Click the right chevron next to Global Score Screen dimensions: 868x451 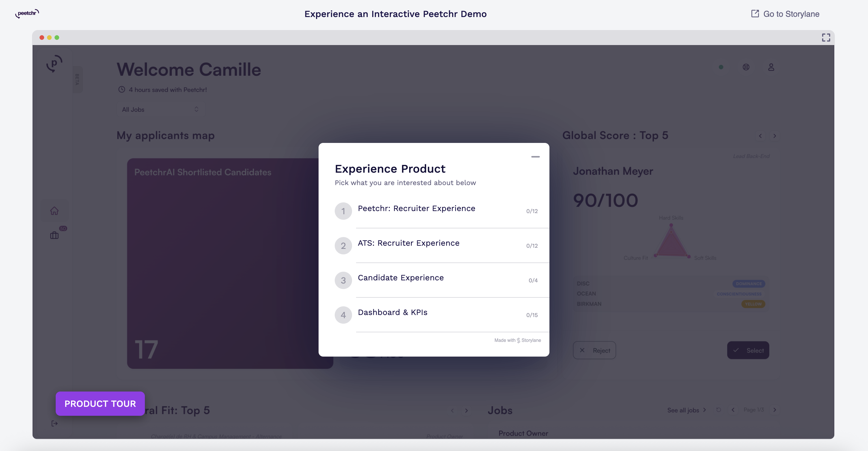[x=774, y=136]
